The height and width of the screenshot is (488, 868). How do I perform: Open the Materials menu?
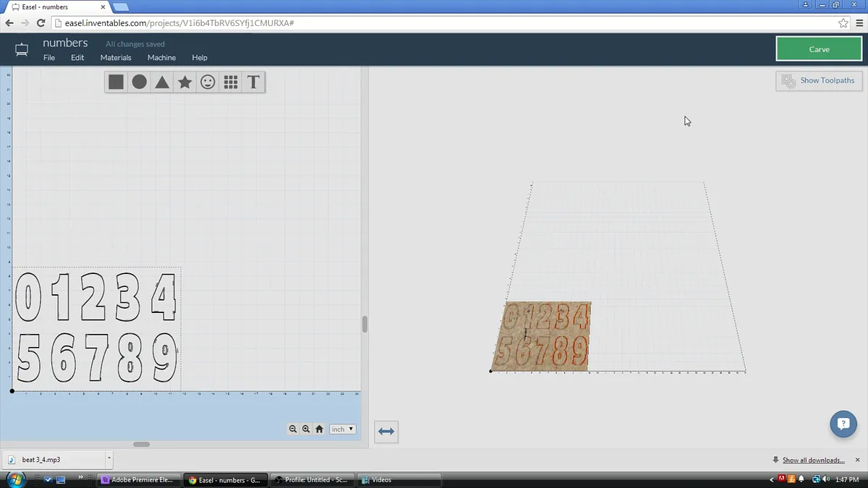(x=116, y=58)
